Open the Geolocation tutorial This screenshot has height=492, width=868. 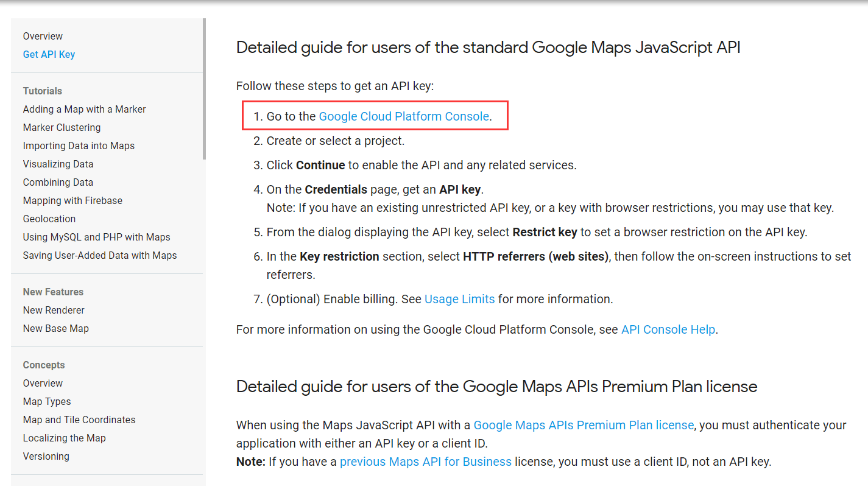49,219
